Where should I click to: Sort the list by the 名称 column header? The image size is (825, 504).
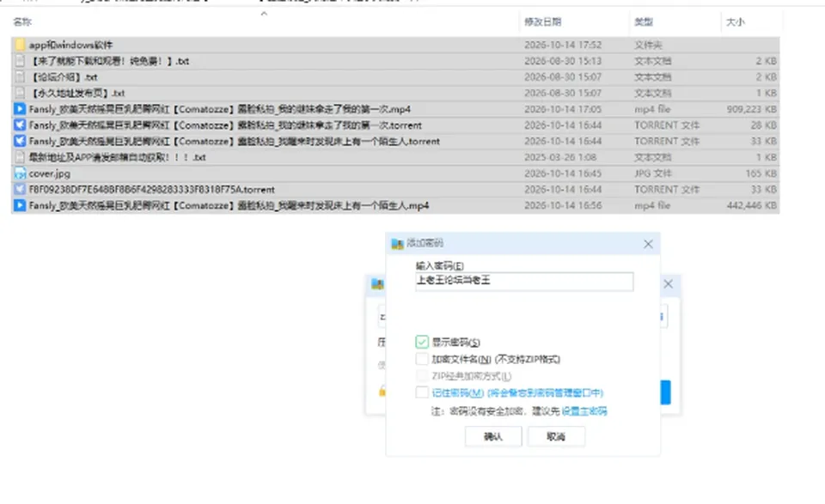(22, 21)
